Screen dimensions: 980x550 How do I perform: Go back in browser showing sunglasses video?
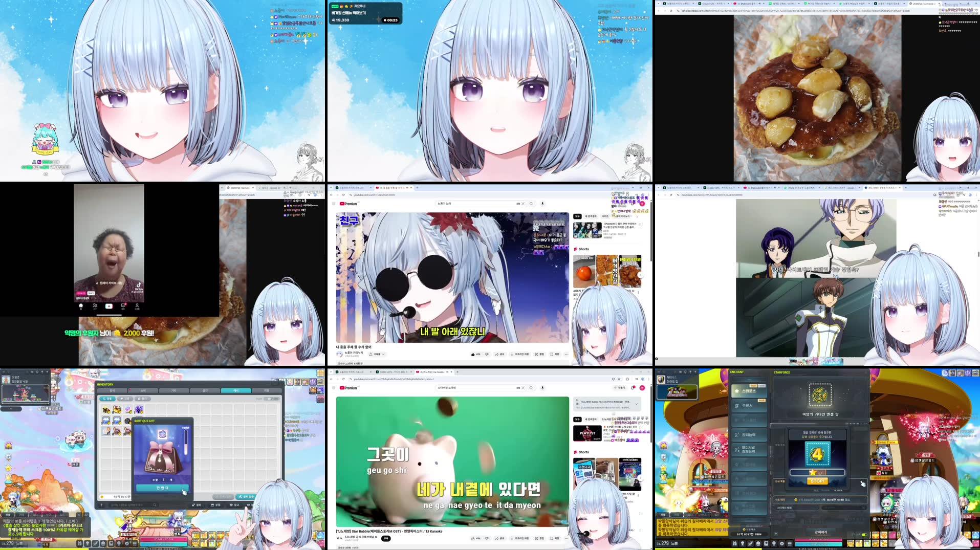pos(331,195)
